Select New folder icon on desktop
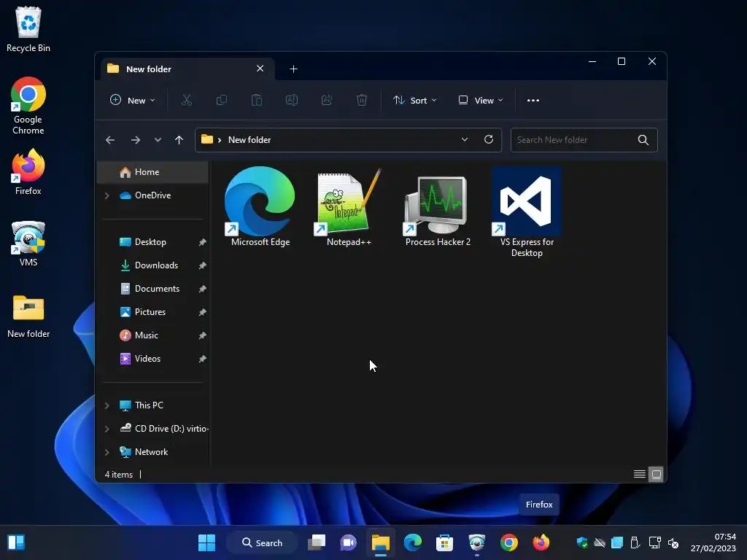Viewport: 747px width, 560px height. click(28, 316)
